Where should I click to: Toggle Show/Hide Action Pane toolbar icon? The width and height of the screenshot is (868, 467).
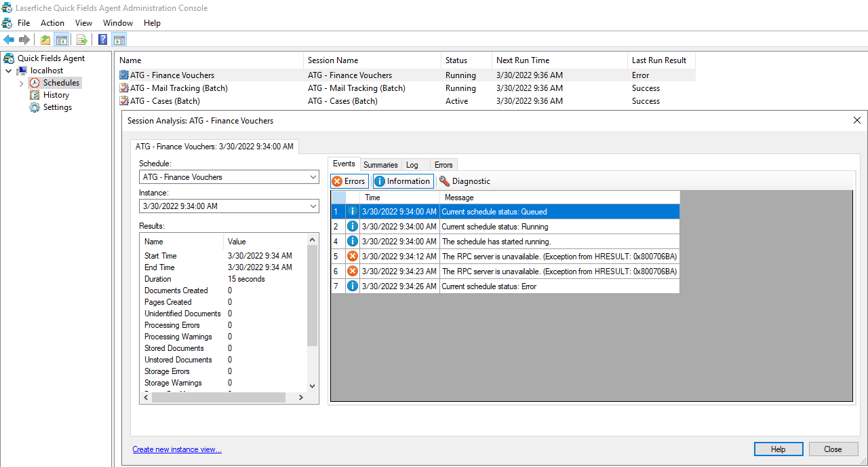119,39
